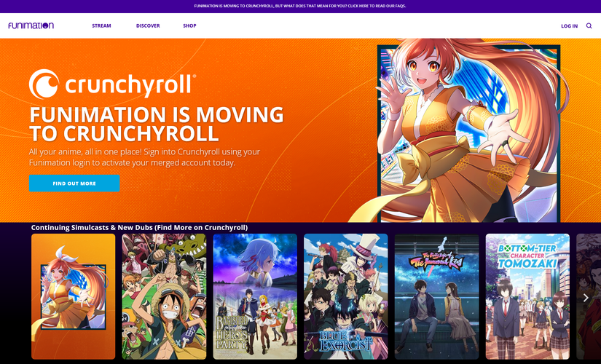601x364 pixels.
Task: Click the FIND OUT MORE button
Action: pos(74,183)
